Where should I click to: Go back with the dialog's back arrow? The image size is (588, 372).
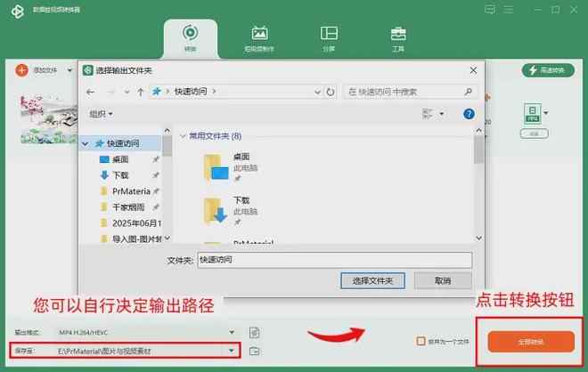click(x=90, y=92)
